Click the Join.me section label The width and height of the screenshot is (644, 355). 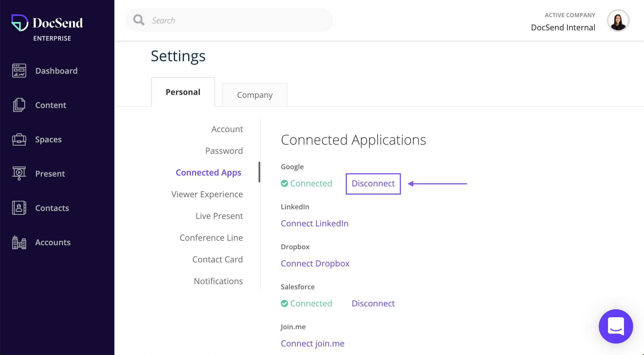[293, 327]
